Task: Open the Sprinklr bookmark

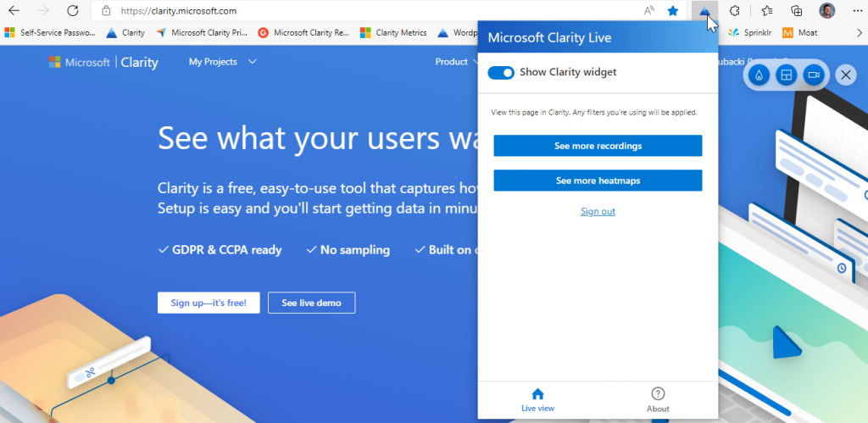Action: (x=749, y=33)
